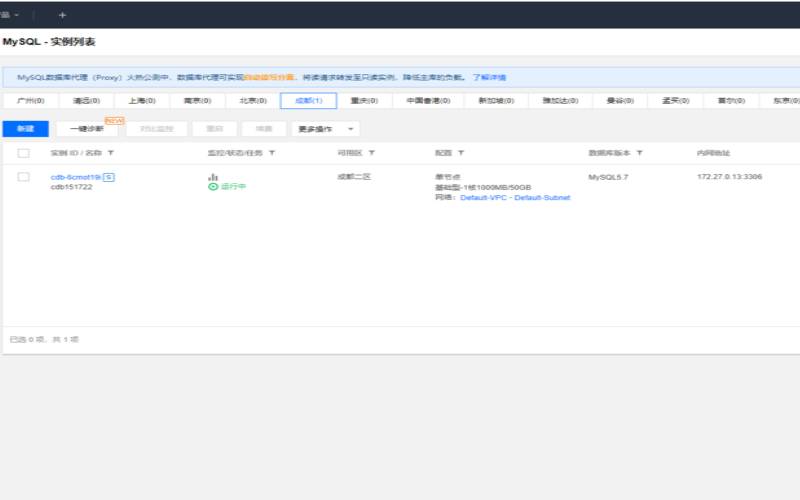Filter the 可用区 column

click(x=372, y=153)
